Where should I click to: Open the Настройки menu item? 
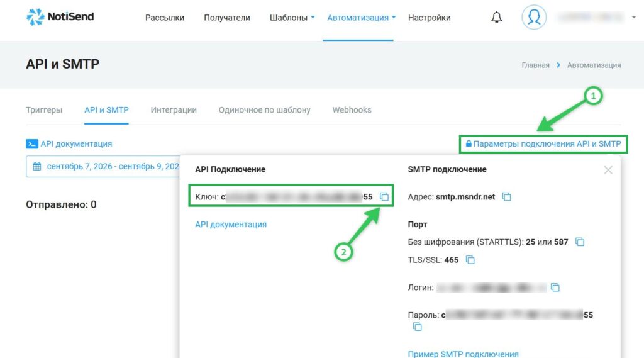429,18
